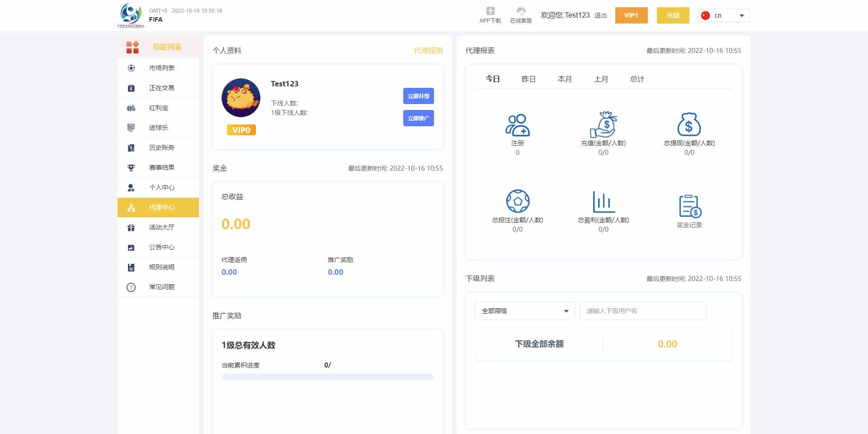Click the 总投注 soccer ball icon
Image resolution: width=868 pixels, height=434 pixels.
coord(518,201)
